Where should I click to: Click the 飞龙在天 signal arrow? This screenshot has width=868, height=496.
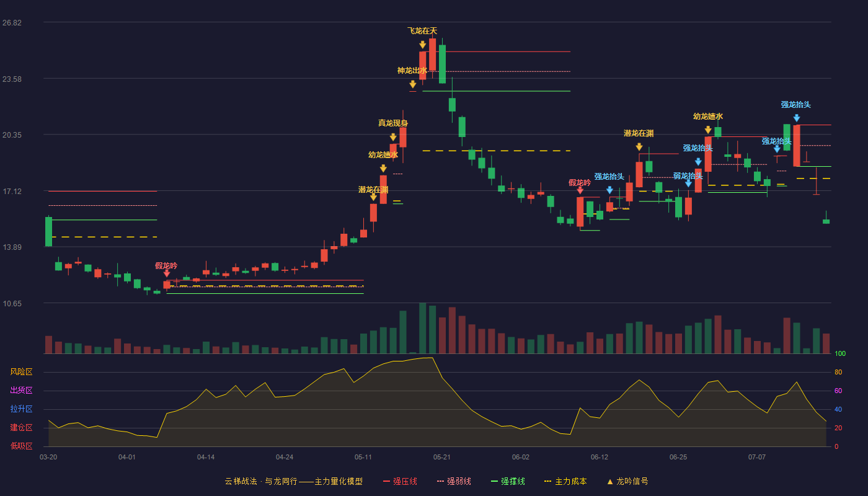coord(422,45)
